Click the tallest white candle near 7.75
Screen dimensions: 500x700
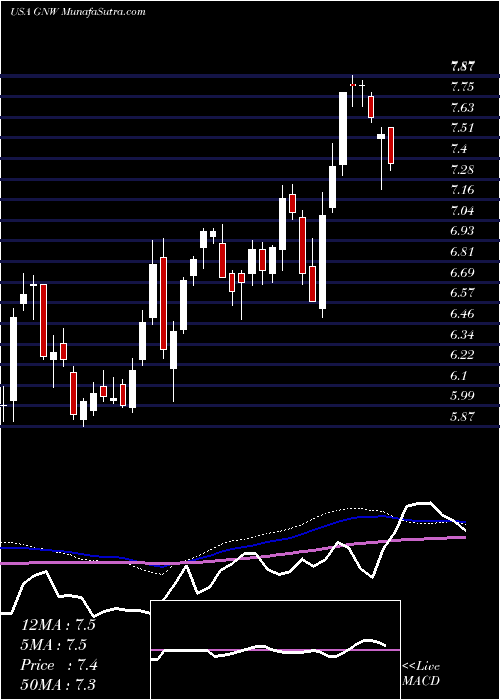[x=343, y=129]
